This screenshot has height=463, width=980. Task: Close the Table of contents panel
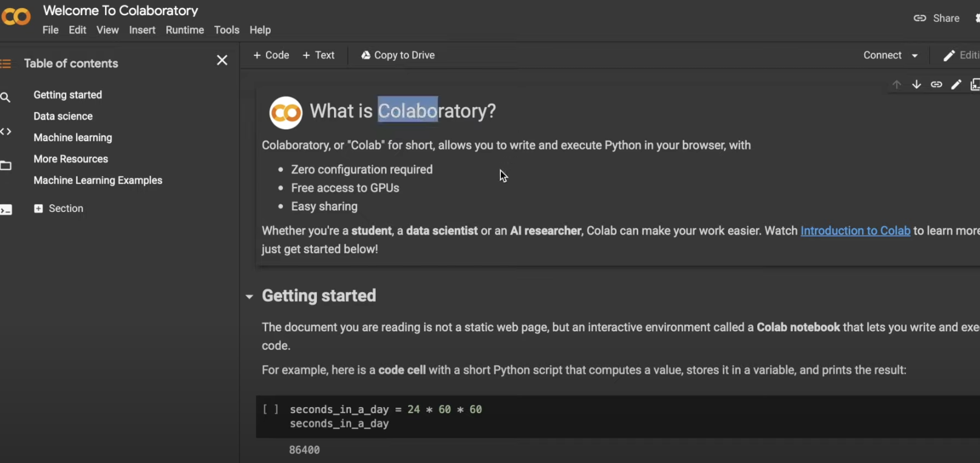[222, 60]
